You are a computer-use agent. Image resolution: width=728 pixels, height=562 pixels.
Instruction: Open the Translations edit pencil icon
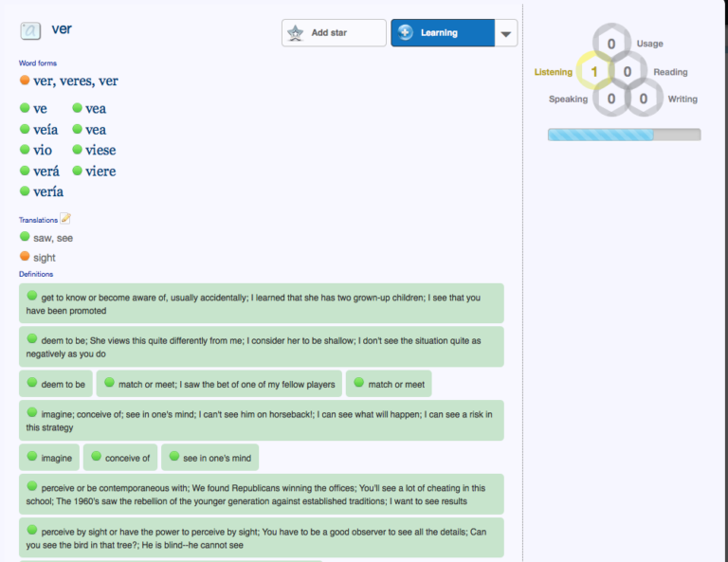click(65, 219)
